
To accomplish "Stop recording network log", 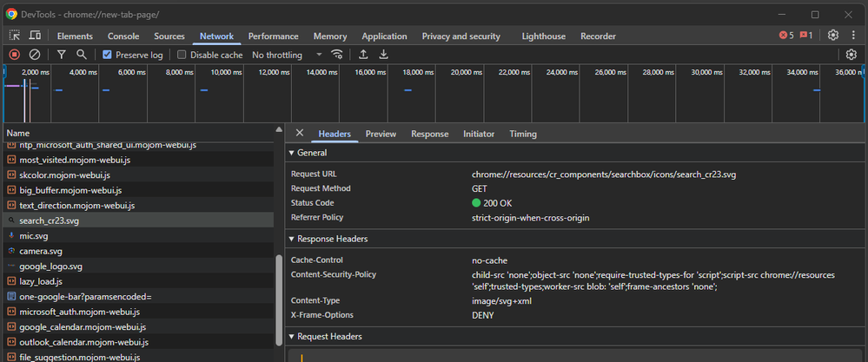I will click(x=15, y=55).
